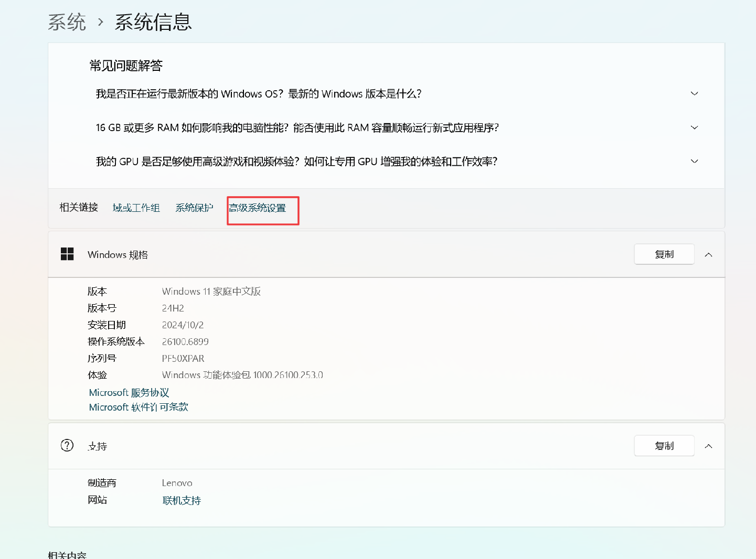The width and height of the screenshot is (756, 559).
Task: Select the version number 24H2
Action: [173, 308]
